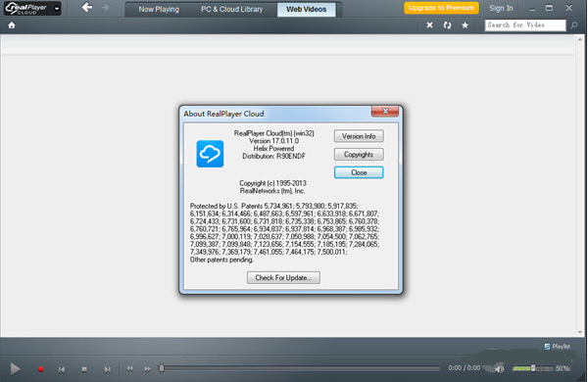Click the volume slider
The width and height of the screenshot is (588, 382).
coord(532,368)
